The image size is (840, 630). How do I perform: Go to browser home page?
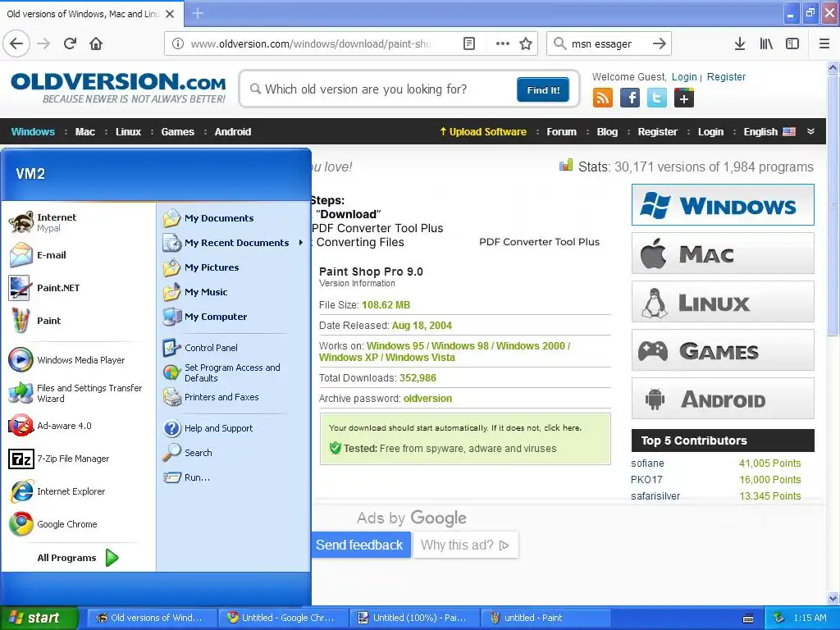click(96, 43)
